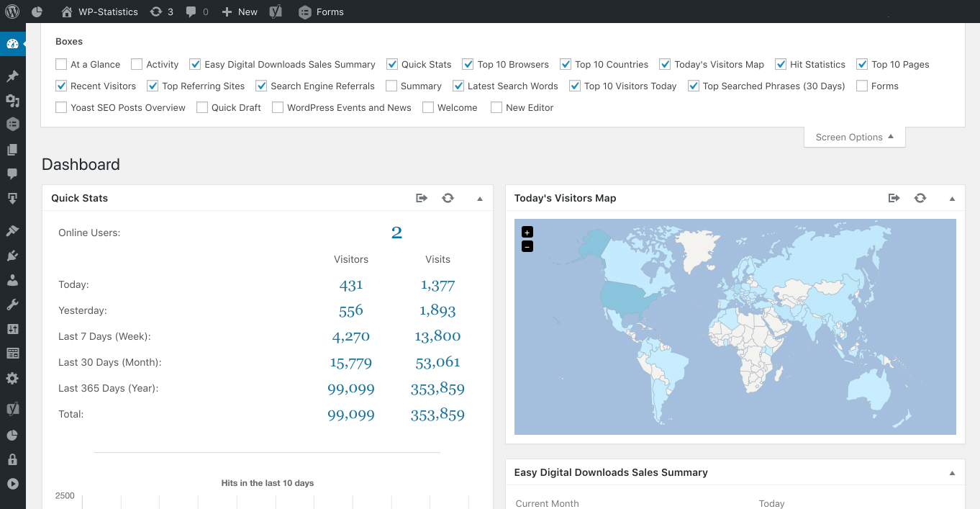
Task: Enable the At a Glance checkbox
Action: (61, 64)
